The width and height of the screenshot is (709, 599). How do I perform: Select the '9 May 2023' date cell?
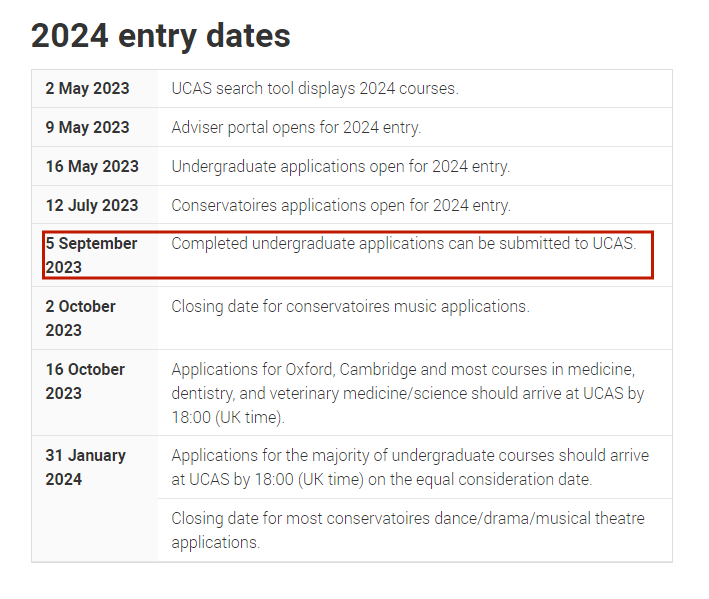95,127
